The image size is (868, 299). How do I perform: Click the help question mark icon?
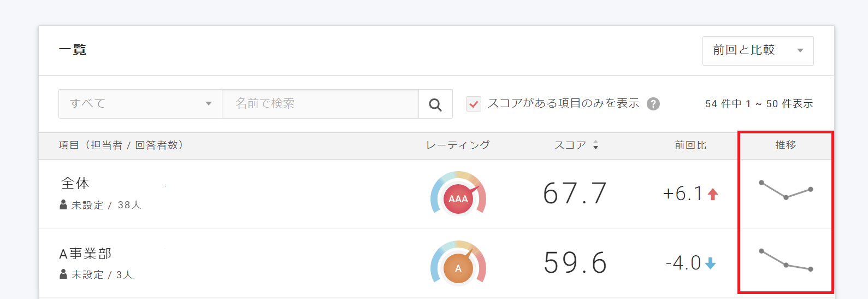point(653,104)
